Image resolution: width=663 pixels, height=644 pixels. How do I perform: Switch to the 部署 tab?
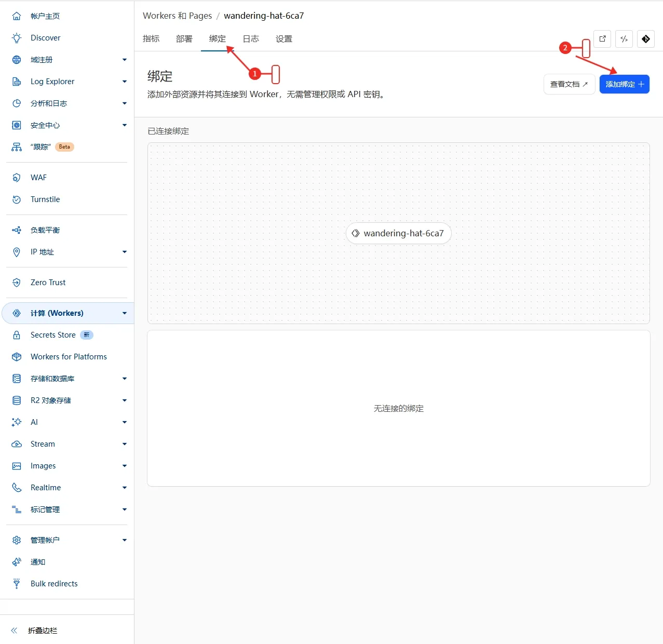click(184, 39)
